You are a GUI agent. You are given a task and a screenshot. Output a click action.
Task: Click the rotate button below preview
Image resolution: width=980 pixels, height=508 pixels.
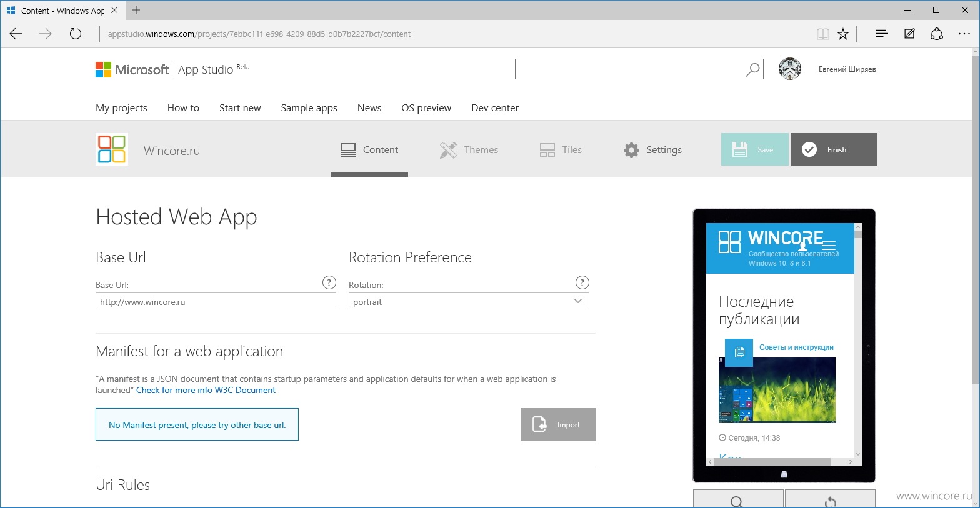(830, 499)
